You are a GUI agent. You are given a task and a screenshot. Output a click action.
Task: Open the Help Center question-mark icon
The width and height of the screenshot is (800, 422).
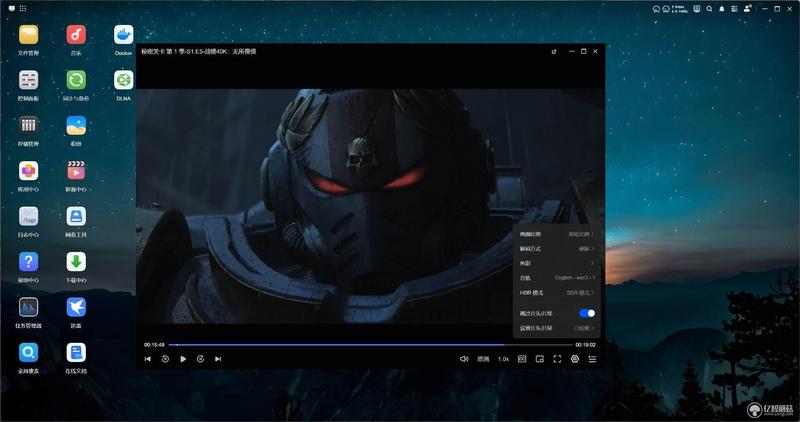point(29,262)
